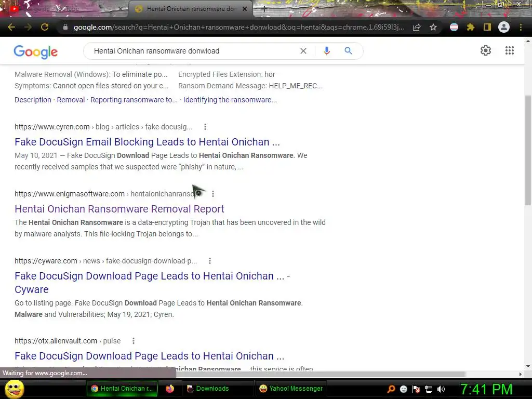
Task: Start a voice search with the microphone
Action: point(326,51)
